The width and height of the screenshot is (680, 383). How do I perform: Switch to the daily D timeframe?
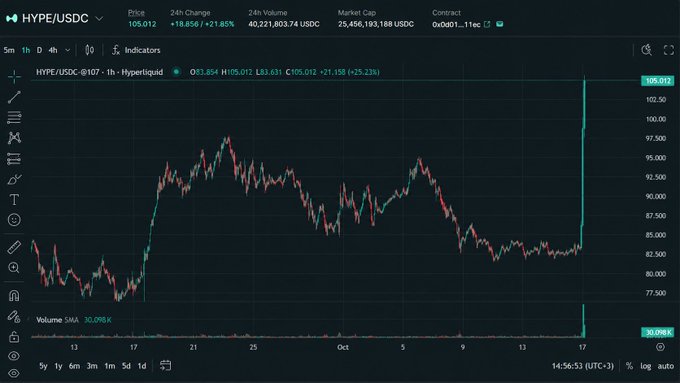(39, 50)
